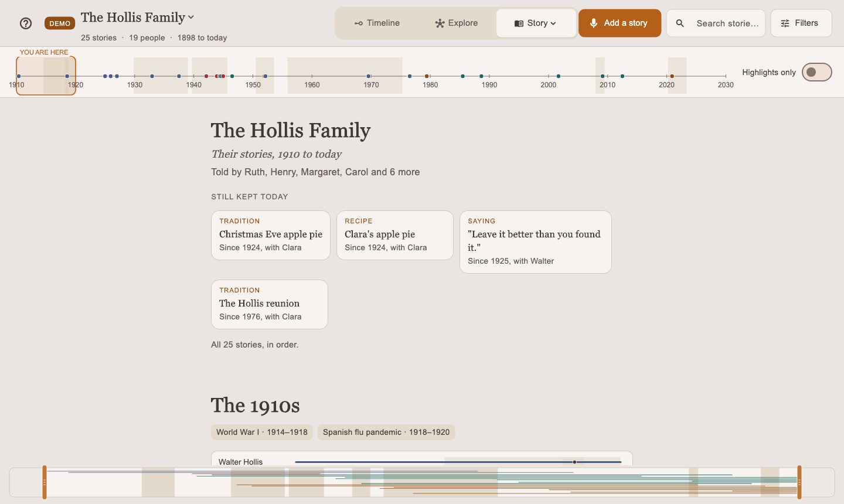The height and width of the screenshot is (504, 844).
Task: Switch to the Timeline view tab
Action: point(377,23)
